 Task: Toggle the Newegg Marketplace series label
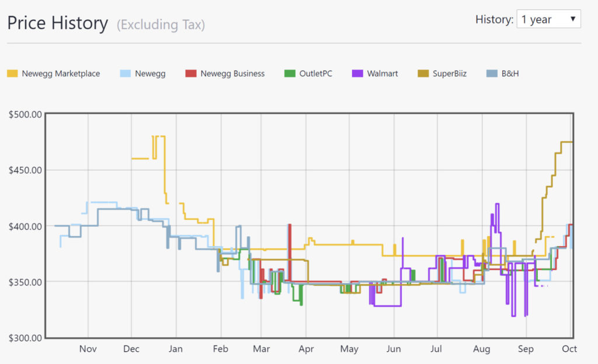pos(61,73)
